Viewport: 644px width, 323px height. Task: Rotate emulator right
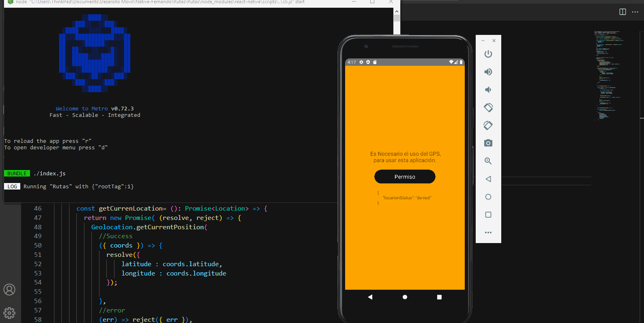pyautogui.click(x=488, y=125)
